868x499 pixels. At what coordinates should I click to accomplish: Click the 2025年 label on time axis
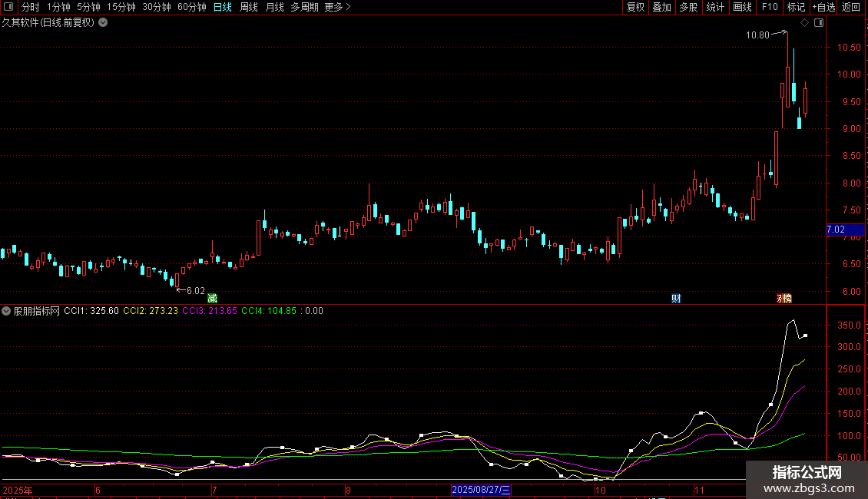pyautogui.click(x=18, y=490)
